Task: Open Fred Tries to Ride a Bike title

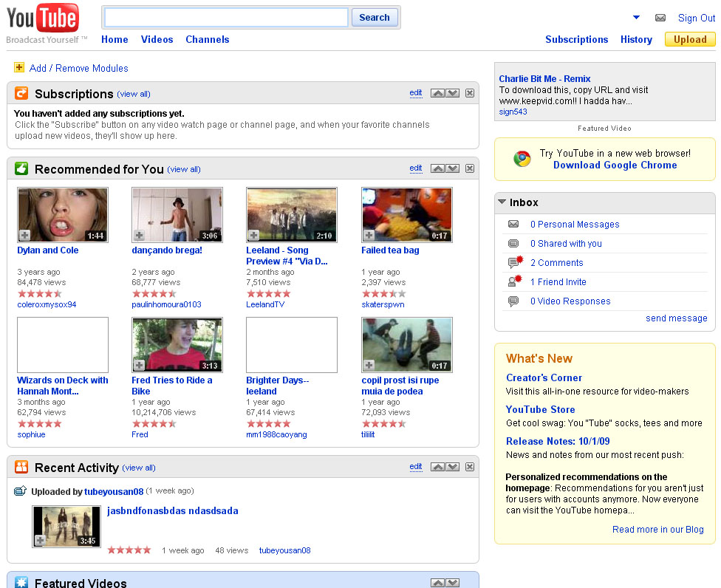Action: tap(171, 386)
